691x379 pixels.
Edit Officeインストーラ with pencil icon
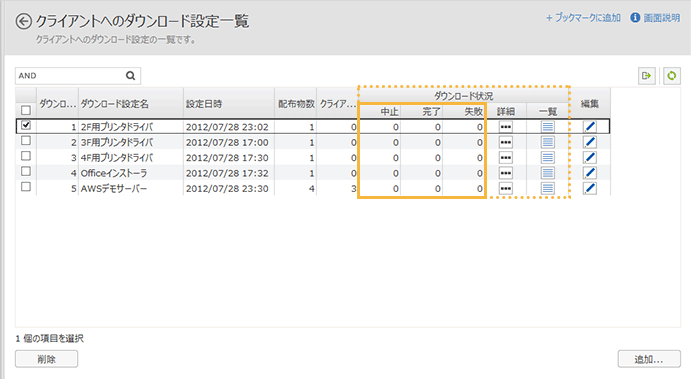[x=590, y=173]
